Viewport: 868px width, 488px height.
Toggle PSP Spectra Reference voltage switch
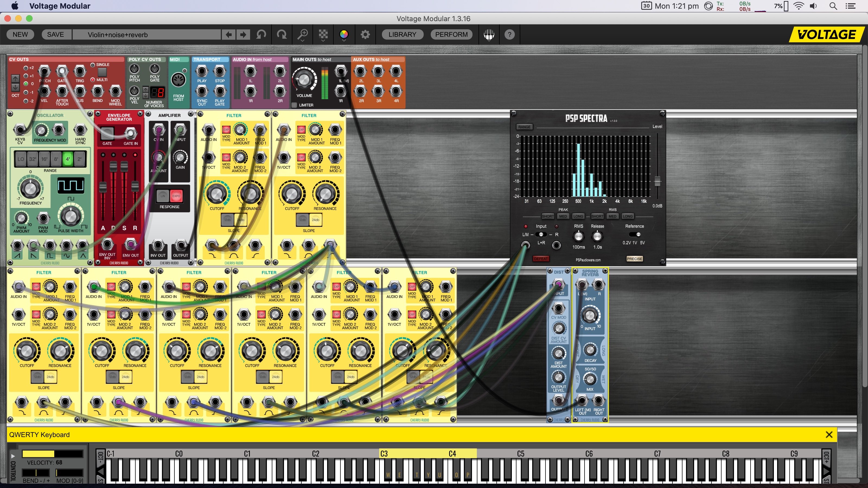635,235
